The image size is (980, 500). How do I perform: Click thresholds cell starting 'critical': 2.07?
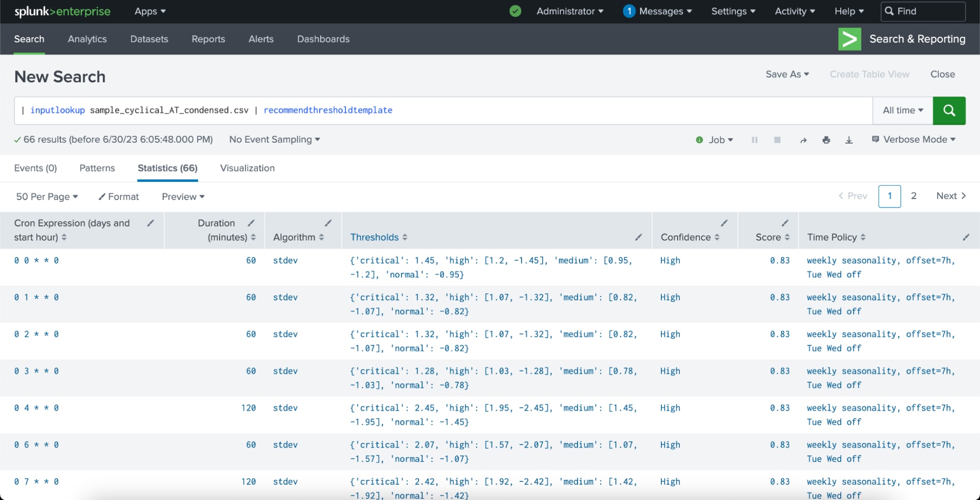point(493,452)
